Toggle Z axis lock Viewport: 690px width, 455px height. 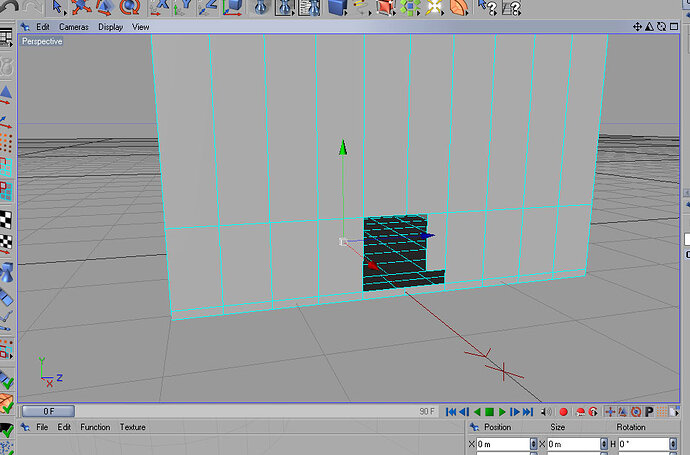(x=207, y=7)
